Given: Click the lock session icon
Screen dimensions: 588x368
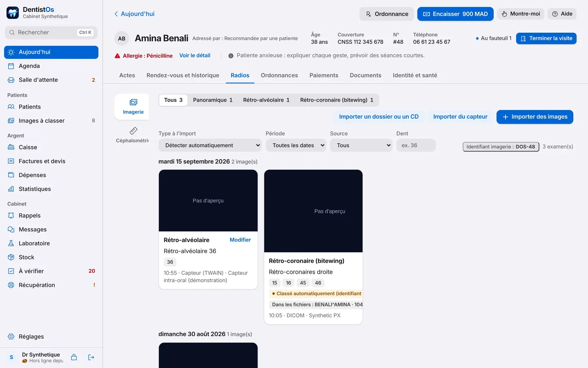Looking at the screenshot, I should coord(74,357).
